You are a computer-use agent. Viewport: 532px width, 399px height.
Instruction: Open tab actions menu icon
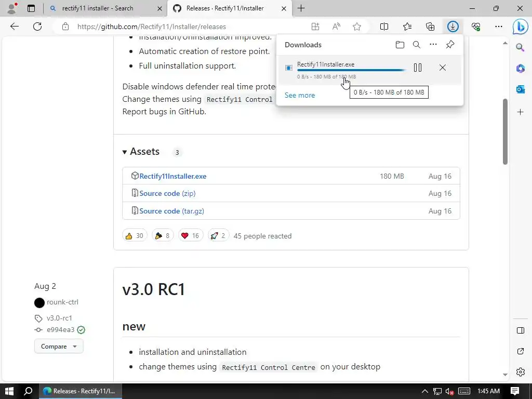pyautogui.click(x=31, y=8)
